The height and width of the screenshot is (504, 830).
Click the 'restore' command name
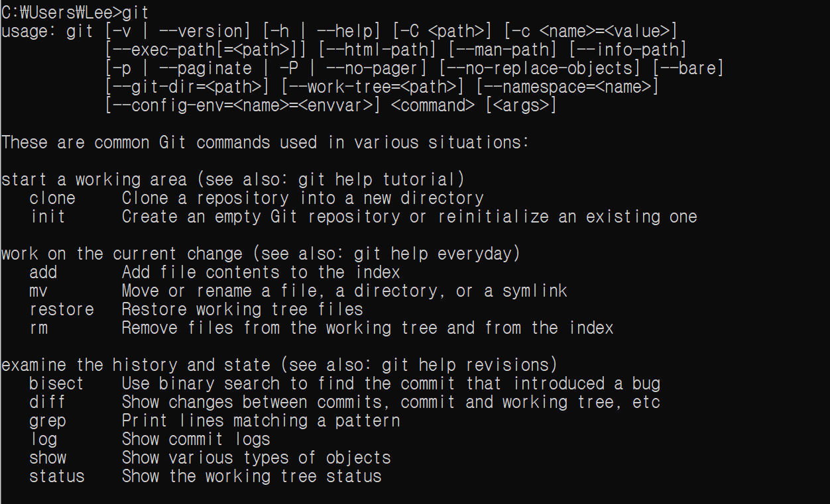[x=62, y=309]
